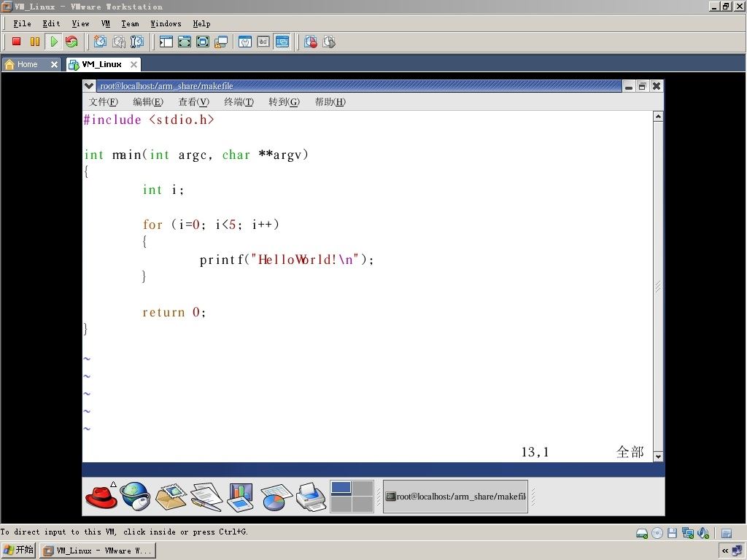The width and height of the screenshot is (747, 560).
Task: Click the Full Screen toolbar icon
Action: pyautogui.click(x=185, y=42)
